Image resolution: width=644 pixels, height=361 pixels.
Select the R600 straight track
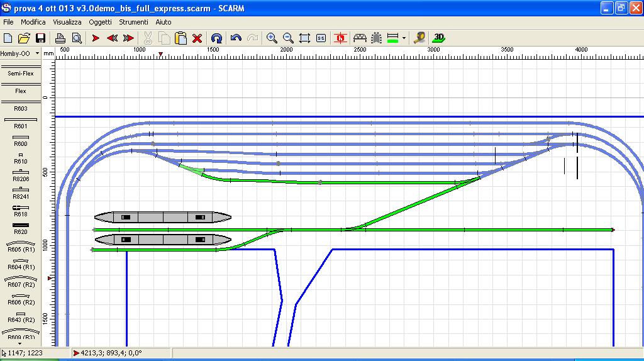tap(21, 141)
